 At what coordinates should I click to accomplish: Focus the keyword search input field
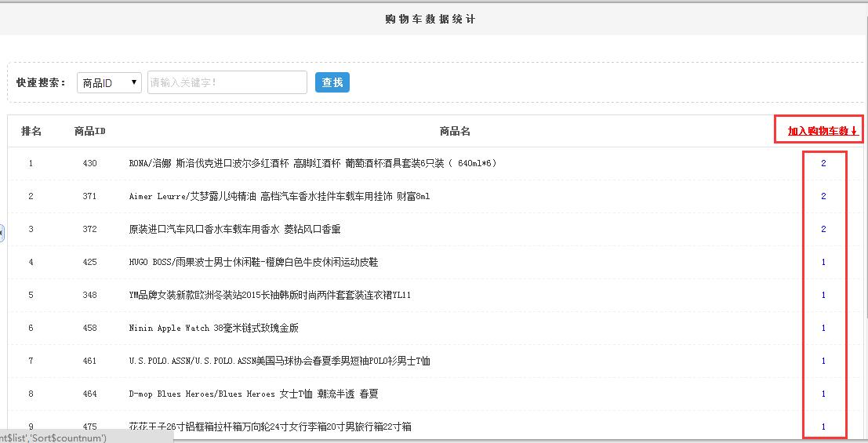pyautogui.click(x=227, y=82)
